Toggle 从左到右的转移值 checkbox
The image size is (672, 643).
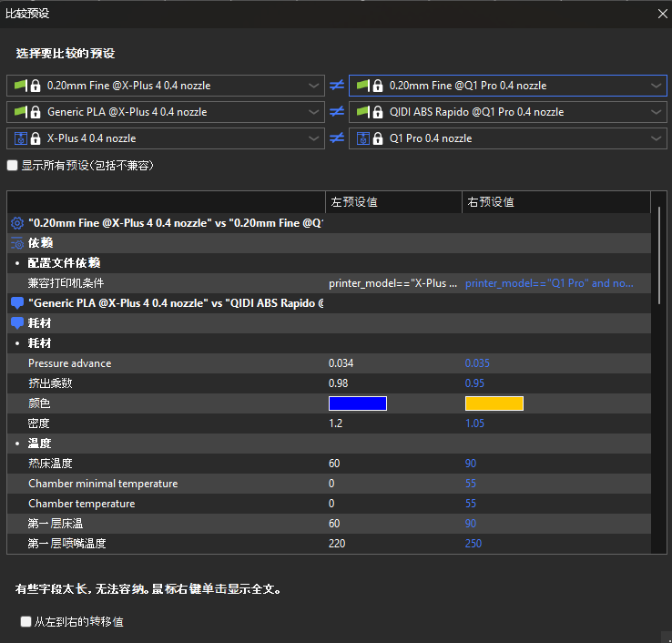point(25,621)
